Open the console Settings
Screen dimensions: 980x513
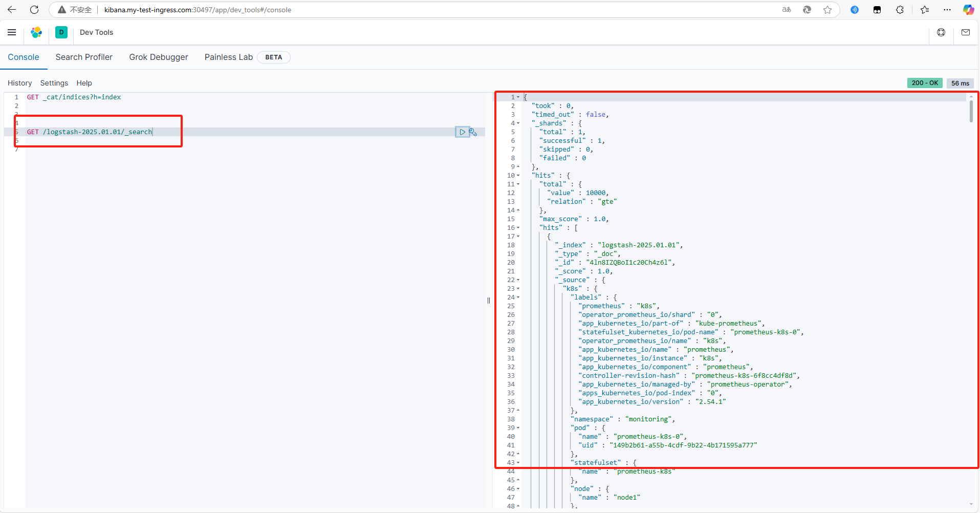coord(54,83)
